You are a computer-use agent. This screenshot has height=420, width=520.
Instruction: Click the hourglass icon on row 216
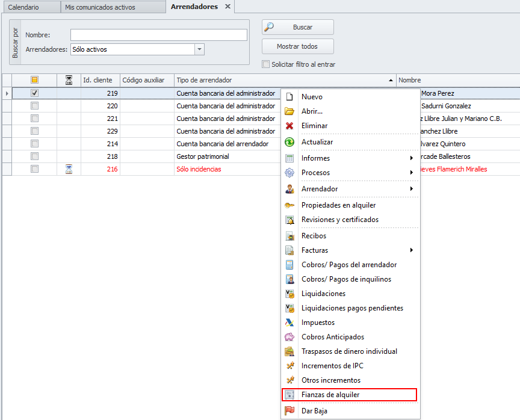point(69,169)
